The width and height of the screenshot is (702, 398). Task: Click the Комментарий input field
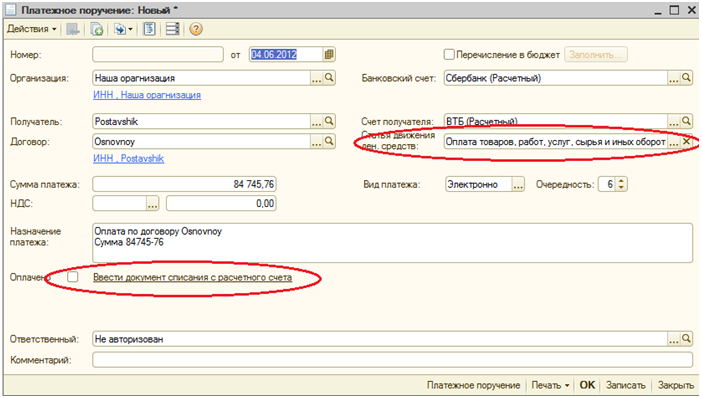[x=393, y=359]
